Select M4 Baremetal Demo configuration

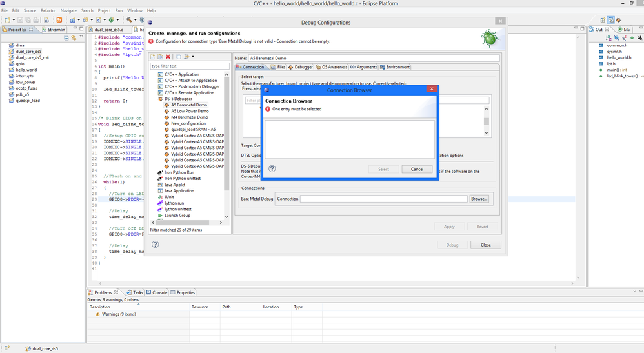click(x=189, y=117)
